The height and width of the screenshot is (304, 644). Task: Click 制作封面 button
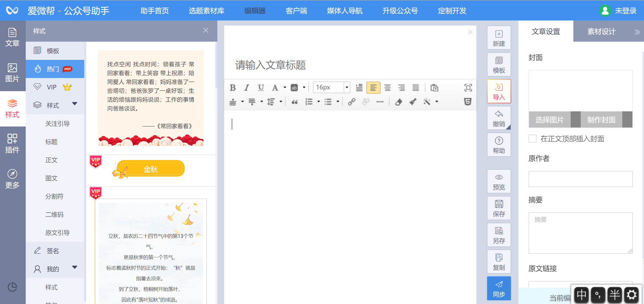601,120
